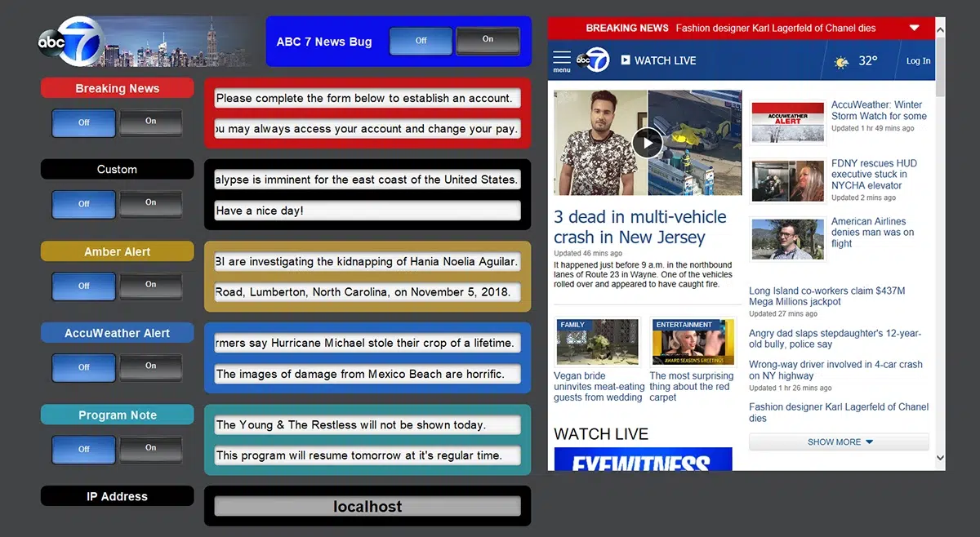
Task: Expand the Show More stories list
Action: coord(839,442)
